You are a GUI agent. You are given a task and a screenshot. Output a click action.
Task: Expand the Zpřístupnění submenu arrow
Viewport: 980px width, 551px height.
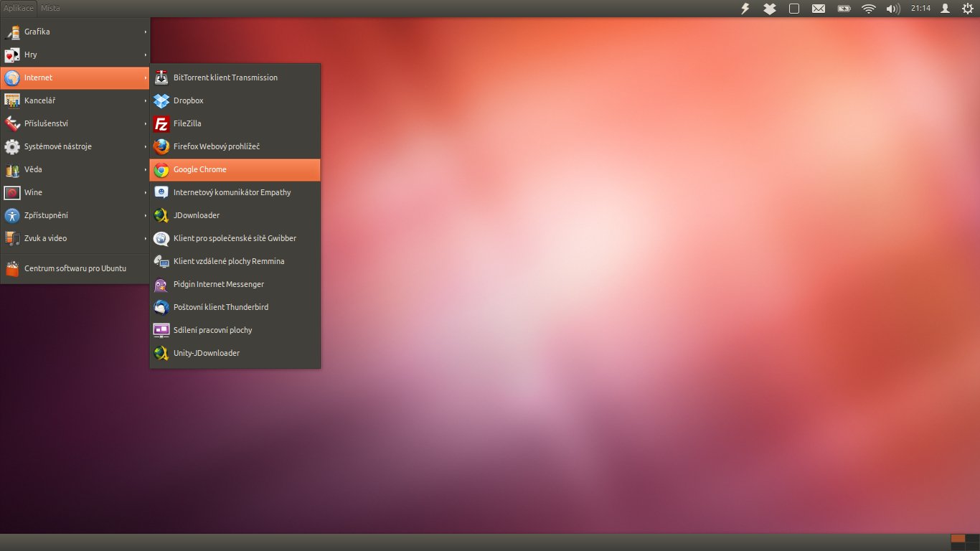[x=146, y=215]
